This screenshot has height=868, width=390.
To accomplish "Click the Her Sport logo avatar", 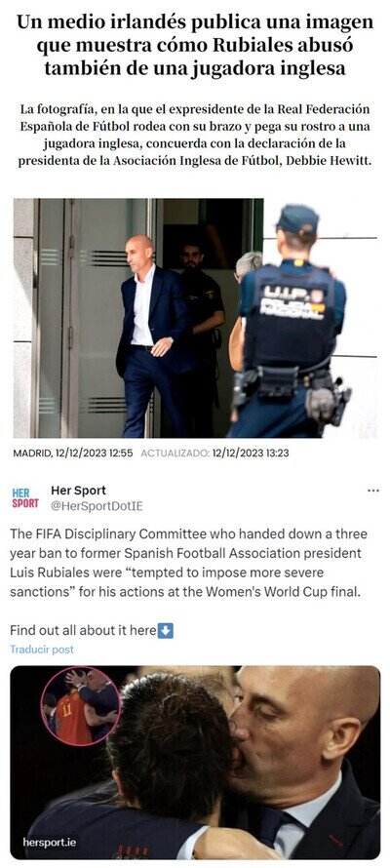I will click(25, 497).
